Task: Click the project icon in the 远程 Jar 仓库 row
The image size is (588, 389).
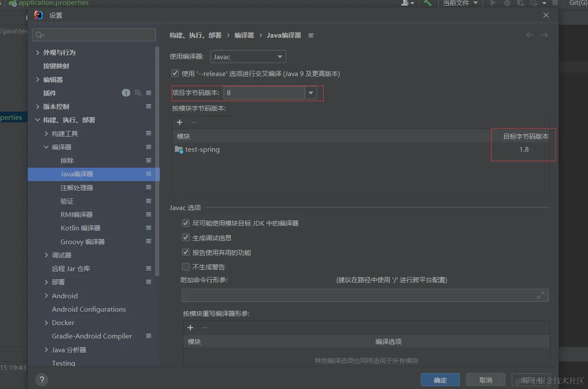Action: 148,268
